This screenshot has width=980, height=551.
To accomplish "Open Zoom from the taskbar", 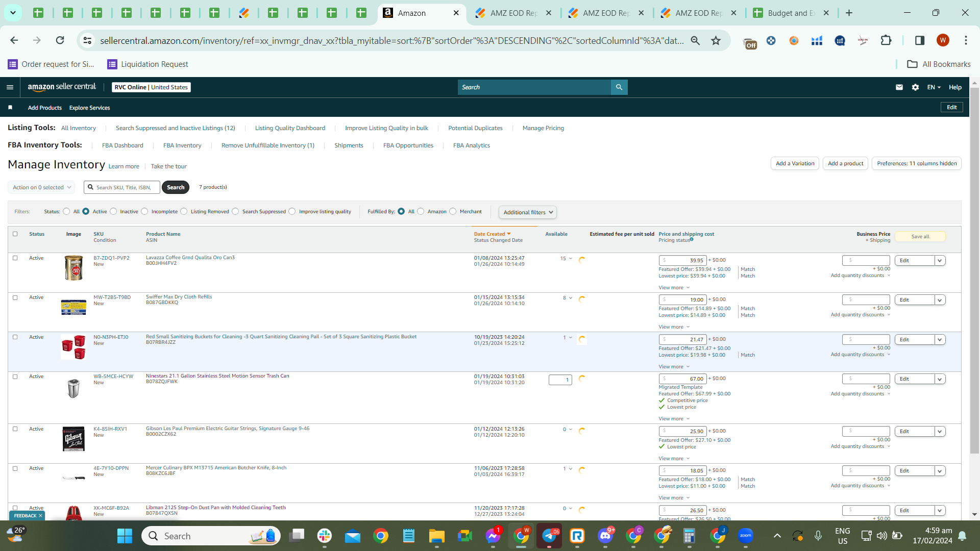I will click(x=746, y=536).
